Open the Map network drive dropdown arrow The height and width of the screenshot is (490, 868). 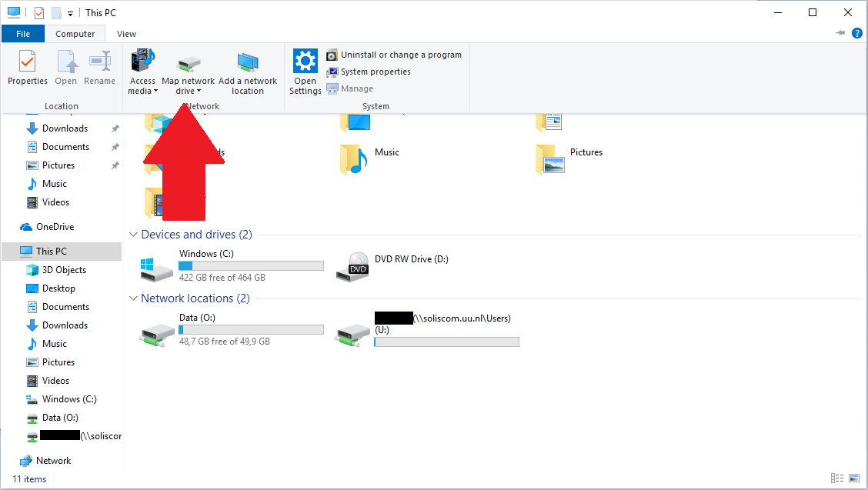pos(199,92)
